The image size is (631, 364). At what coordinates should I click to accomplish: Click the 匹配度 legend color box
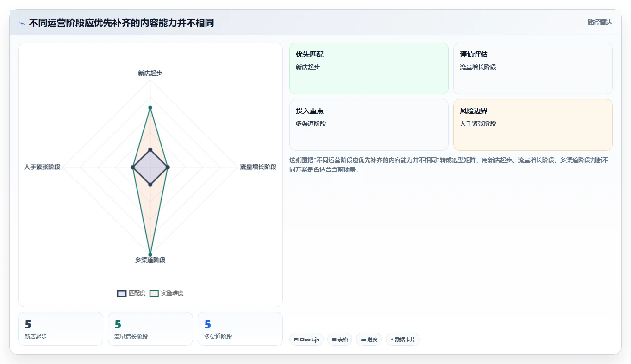tap(122, 294)
